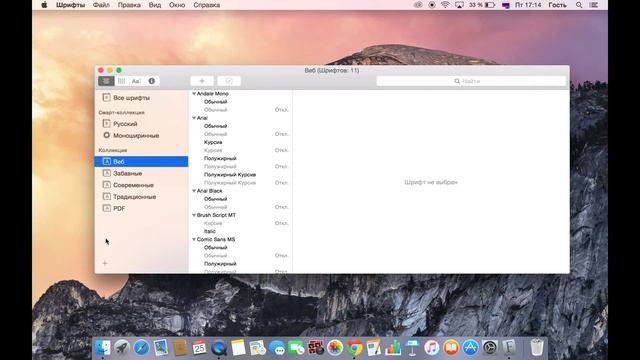Select the 'Веб' collection

pyautogui.click(x=141, y=161)
